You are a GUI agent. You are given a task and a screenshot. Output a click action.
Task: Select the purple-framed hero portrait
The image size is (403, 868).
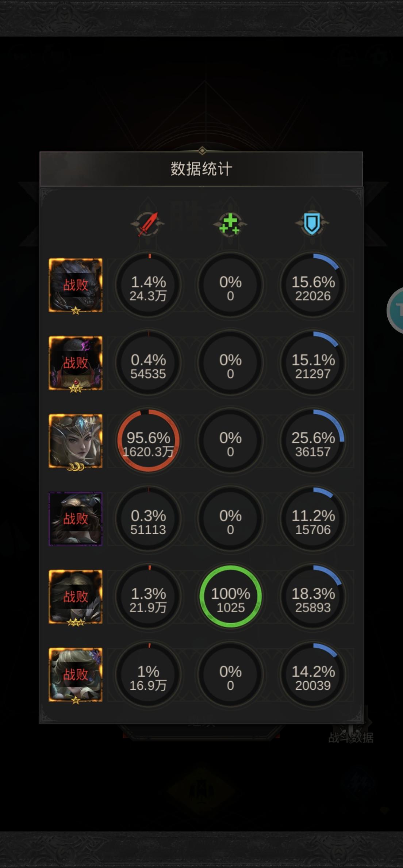(76, 519)
